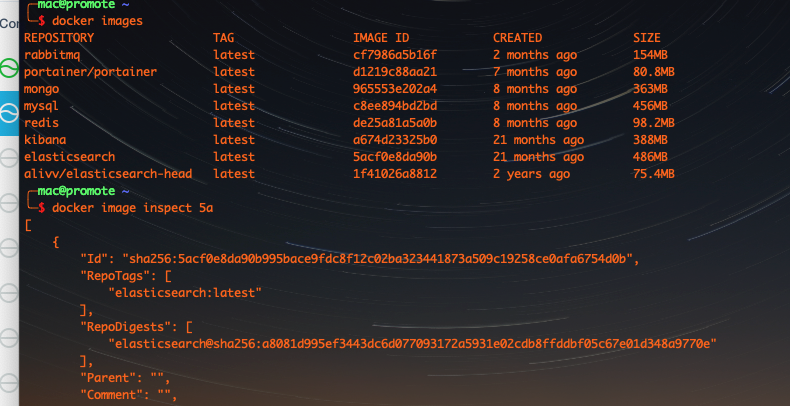Click '21 months ago' in kibana row
Screen dimensions: 790x406
538,140
